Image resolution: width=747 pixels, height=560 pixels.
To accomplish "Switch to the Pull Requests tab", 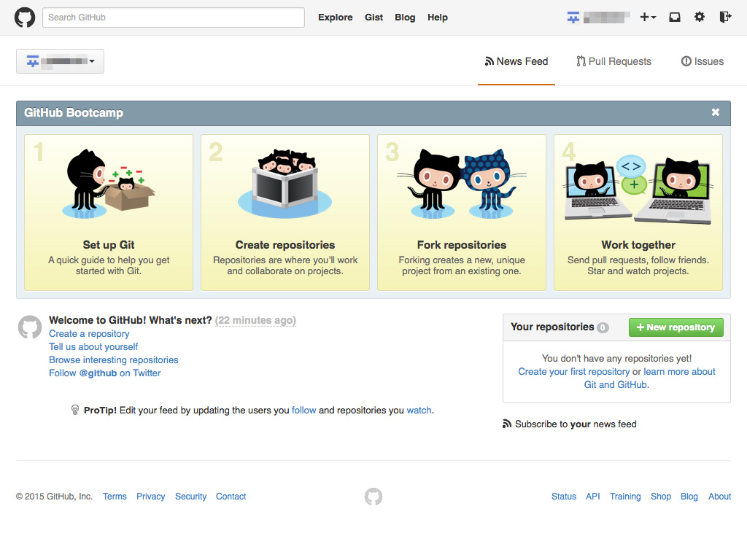I will coord(614,61).
